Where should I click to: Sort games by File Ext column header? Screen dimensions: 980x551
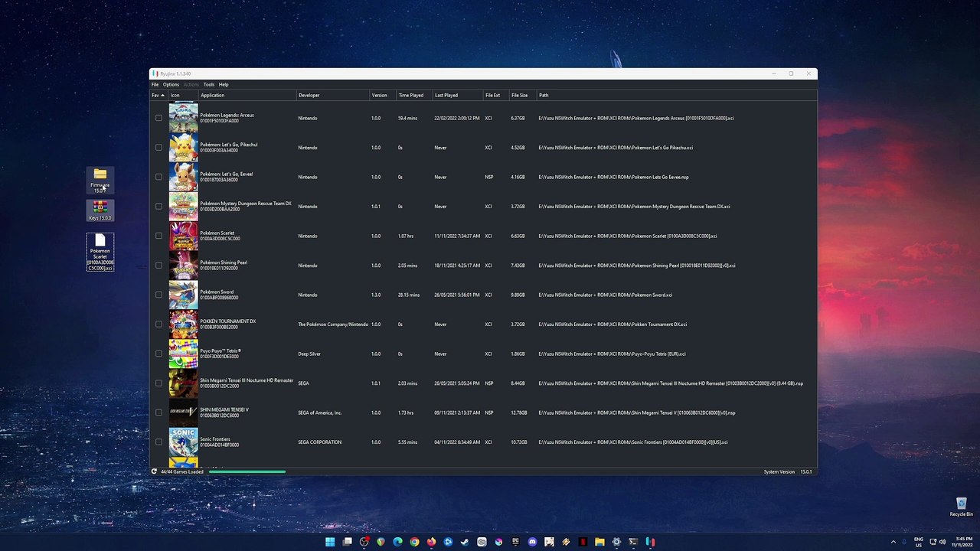click(496, 95)
